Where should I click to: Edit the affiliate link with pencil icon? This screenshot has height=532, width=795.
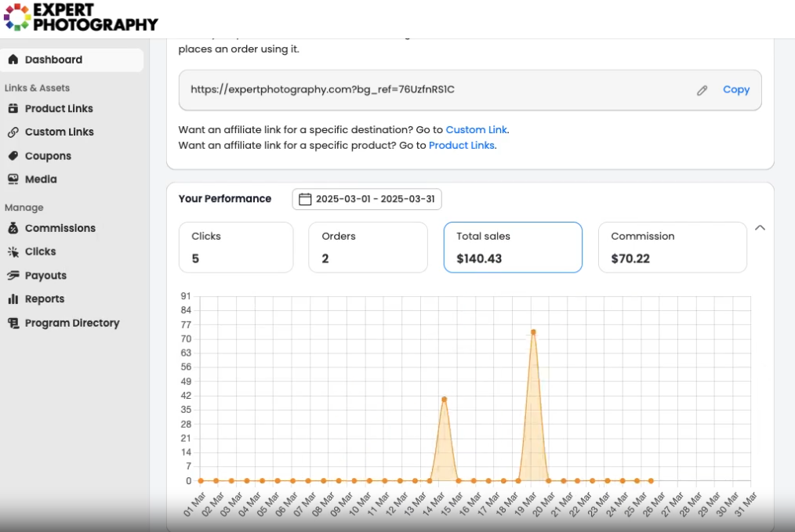pyautogui.click(x=702, y=90)
